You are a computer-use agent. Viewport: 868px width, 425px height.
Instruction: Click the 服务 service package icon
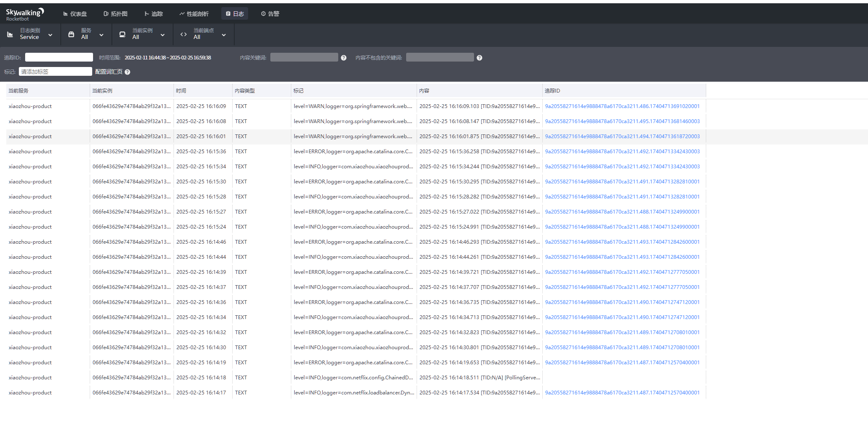click(71, 34)
